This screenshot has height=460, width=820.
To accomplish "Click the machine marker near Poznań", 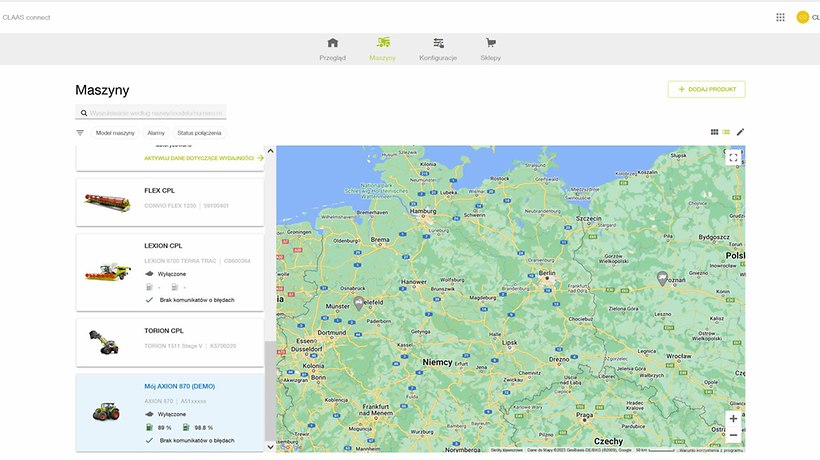I will click(662, 278).
